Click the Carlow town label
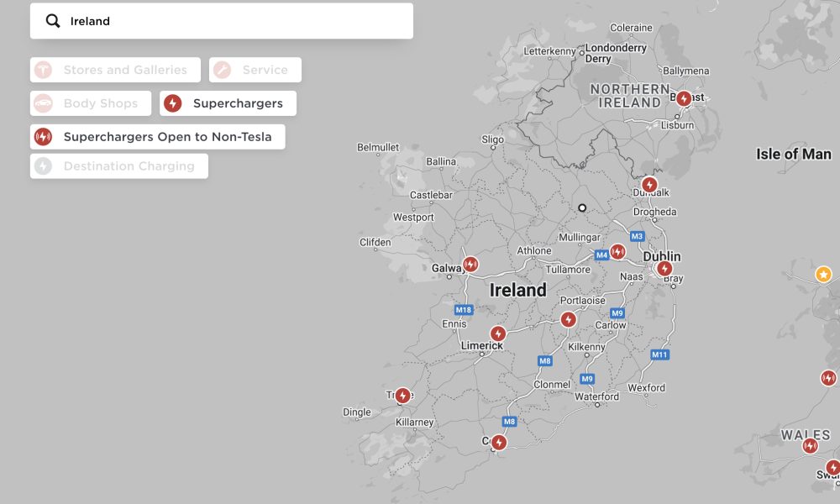840x504 pixels. pyautogui.click(x=610, y=325)
